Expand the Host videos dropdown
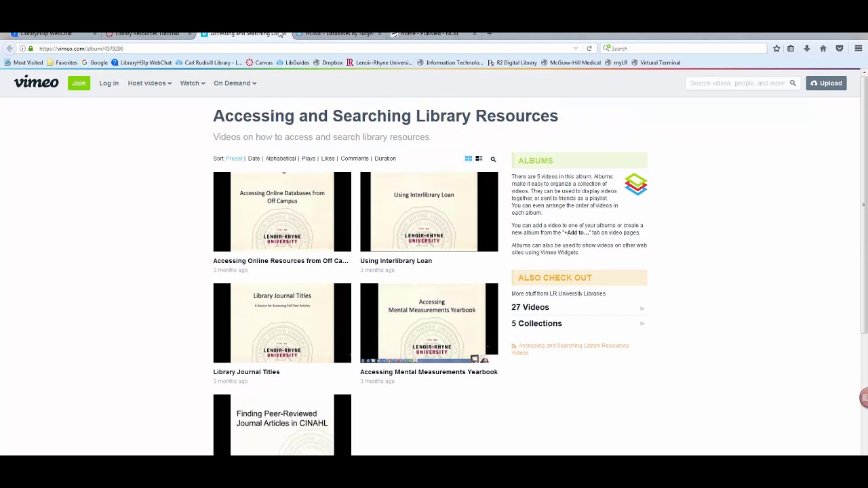 (149, 83)
